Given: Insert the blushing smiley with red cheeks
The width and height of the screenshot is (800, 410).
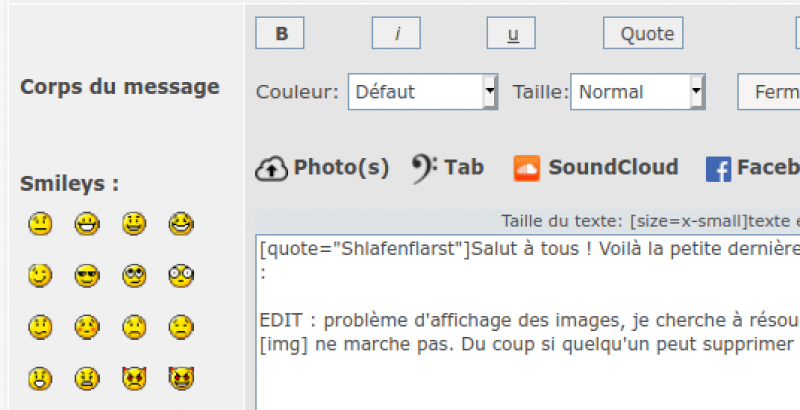Looking at the screenshot, I should coord(87,327).
